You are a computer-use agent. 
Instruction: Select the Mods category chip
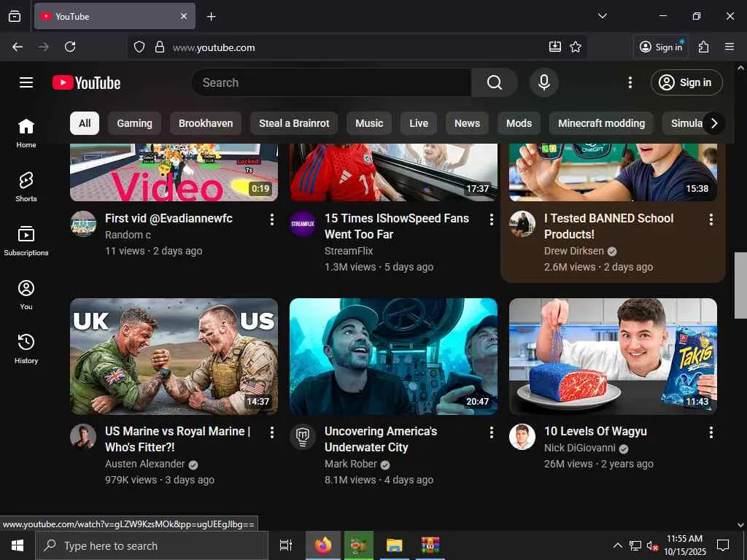519,123
